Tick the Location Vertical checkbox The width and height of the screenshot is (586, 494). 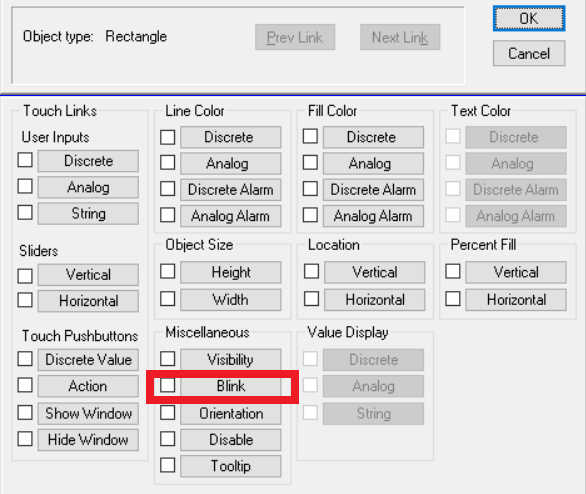pyautogui.click(x=311, y=271)
